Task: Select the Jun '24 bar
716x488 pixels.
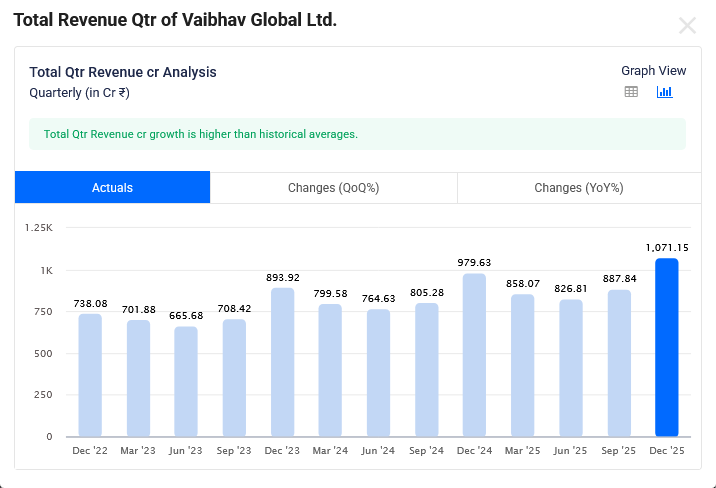Action: 379,374
